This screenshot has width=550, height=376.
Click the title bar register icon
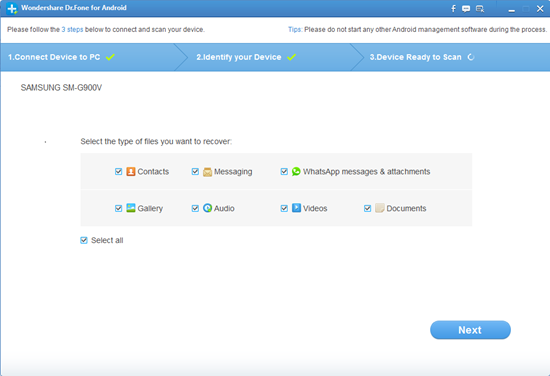pos(480,9)
